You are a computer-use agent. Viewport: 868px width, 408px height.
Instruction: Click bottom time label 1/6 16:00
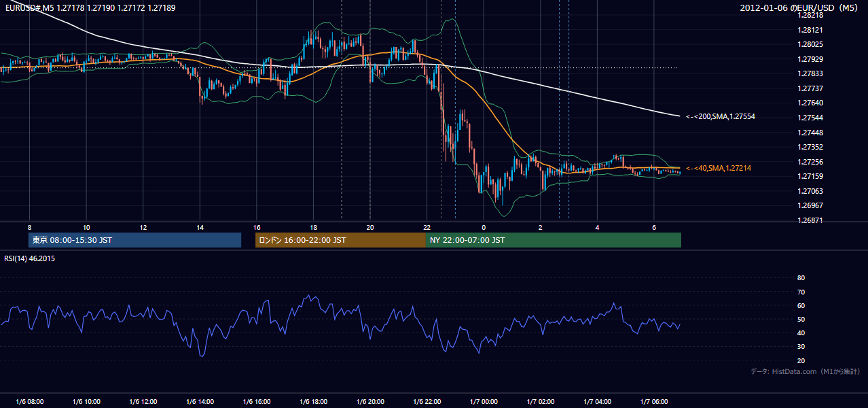[x=256, y=401]
